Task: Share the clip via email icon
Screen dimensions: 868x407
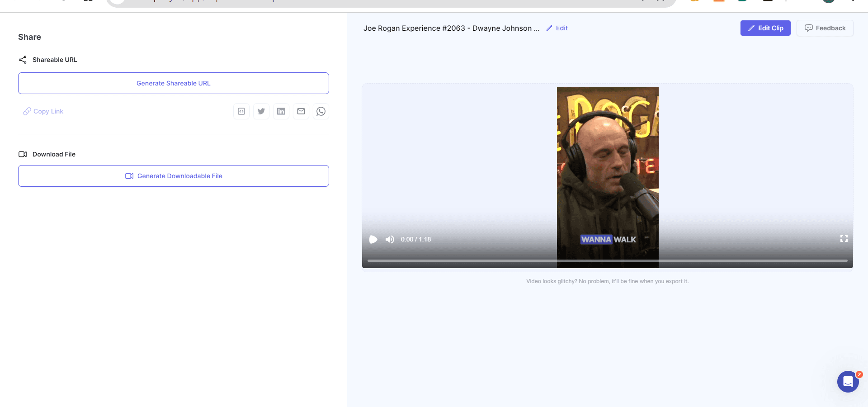Action: coord(301,111)
